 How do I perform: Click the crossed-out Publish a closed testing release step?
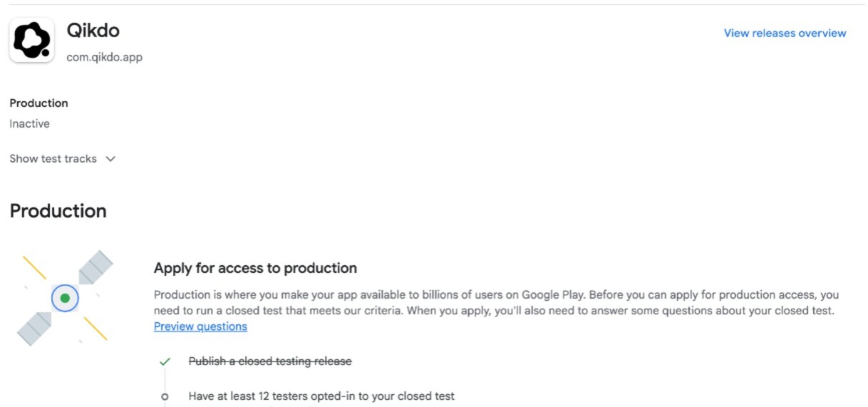point(270,361)
